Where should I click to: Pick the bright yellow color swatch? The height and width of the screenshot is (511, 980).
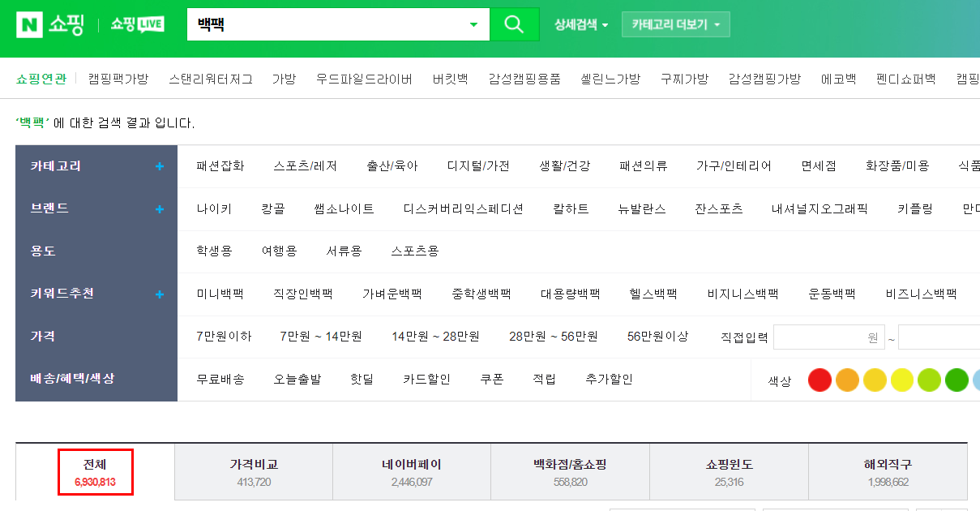point(902,380)
